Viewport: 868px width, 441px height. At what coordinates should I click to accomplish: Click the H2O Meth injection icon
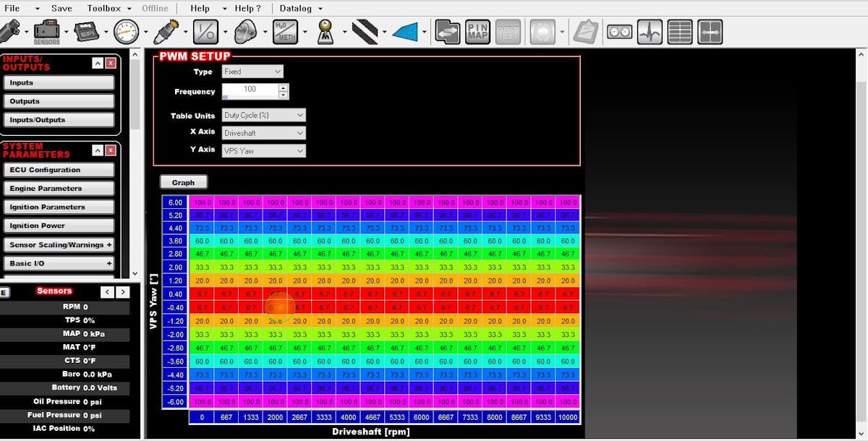click(x=285, y=32)
